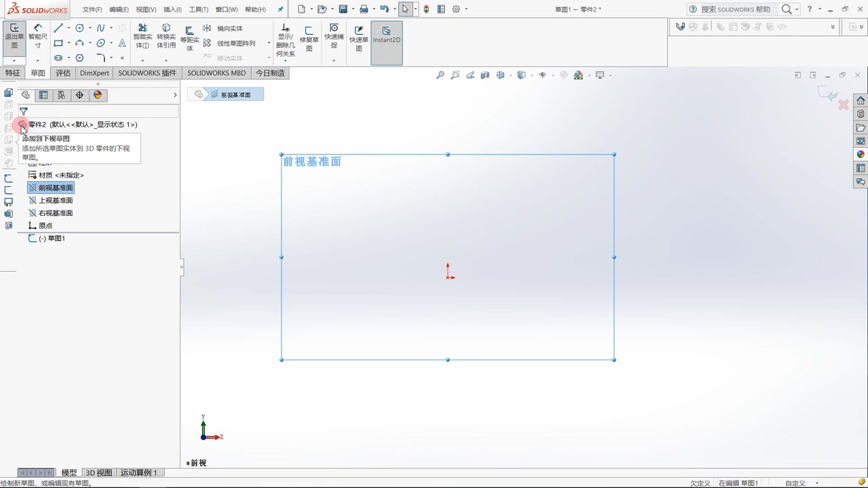Click 线性草图阵列 Linear Sketch Pattern
The width and height of the screenshot is (868, 488).
[229, 43]
